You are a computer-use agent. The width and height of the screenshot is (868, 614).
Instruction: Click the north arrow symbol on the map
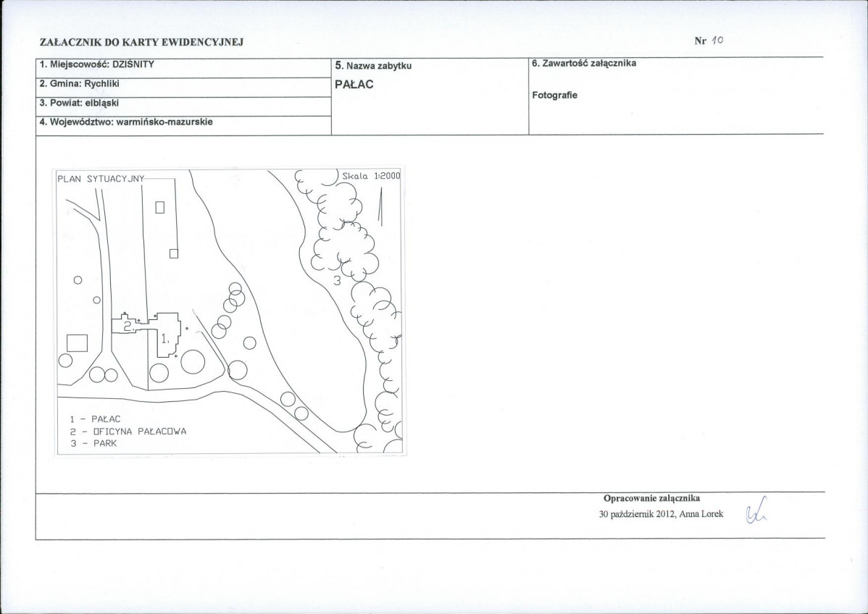(381, 206)
